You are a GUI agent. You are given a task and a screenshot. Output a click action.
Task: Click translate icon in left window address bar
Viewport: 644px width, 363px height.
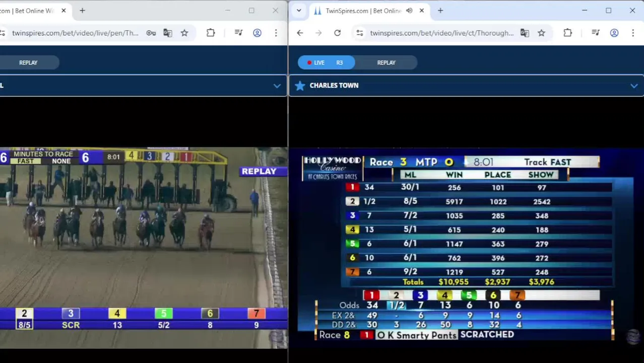pyautogui.click(x=168, y=33)
